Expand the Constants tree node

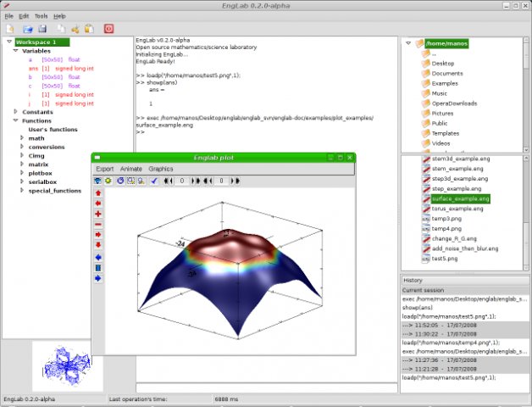pos(15,112)
